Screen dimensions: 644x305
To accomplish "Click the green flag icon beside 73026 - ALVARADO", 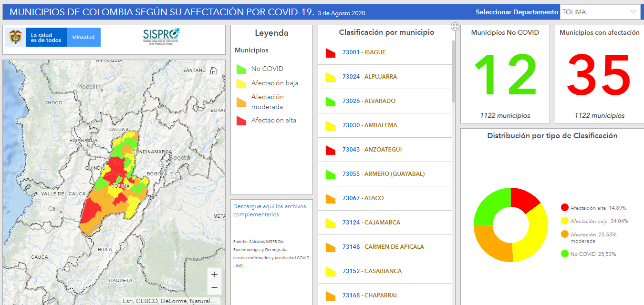I will (330, 101).
